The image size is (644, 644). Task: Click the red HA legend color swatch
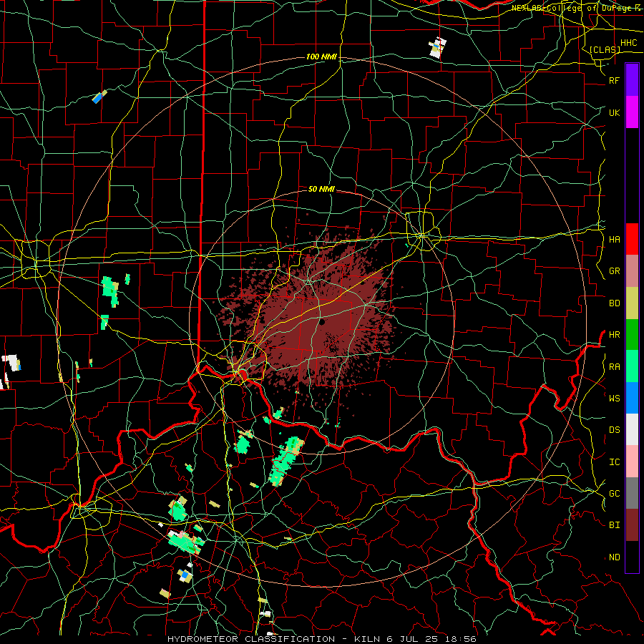point(632,239)
